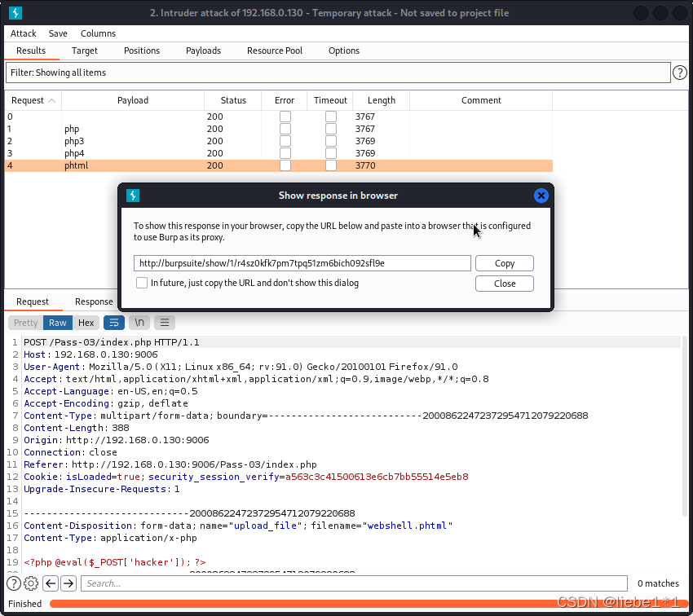The width and height of the screenshot is (693, 616).
Task: Select the Request tab in lower pane
Action: (33, 301)
